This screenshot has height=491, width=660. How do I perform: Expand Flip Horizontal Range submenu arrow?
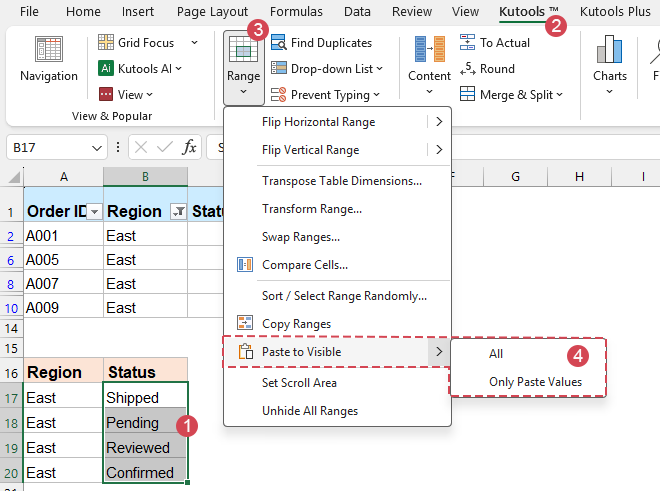[439, 122]
